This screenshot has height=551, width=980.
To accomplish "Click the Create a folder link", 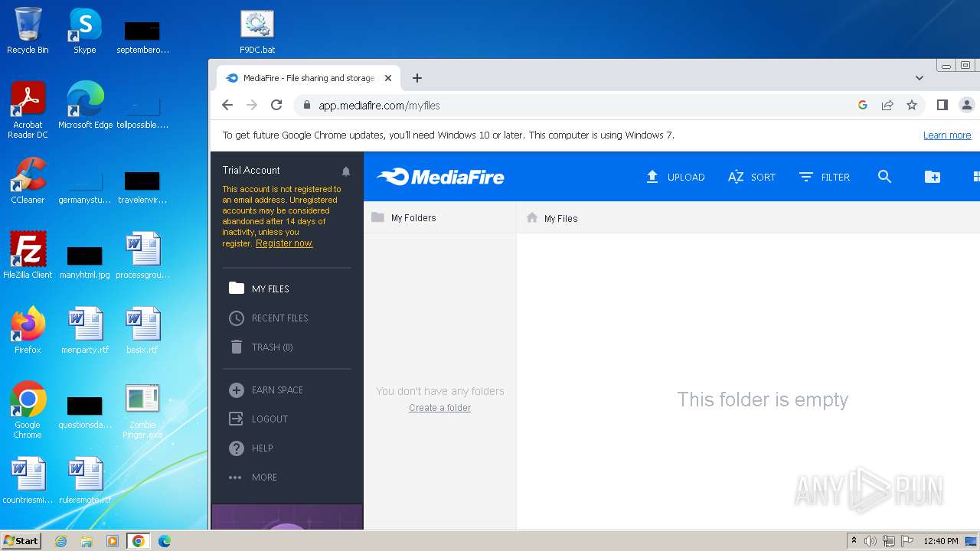I will 439,408.
